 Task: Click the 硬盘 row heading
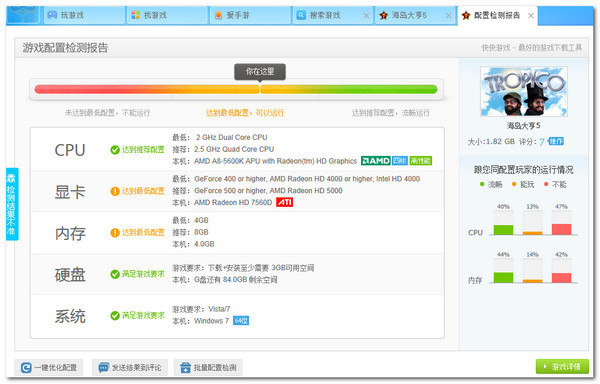(70, 275)
